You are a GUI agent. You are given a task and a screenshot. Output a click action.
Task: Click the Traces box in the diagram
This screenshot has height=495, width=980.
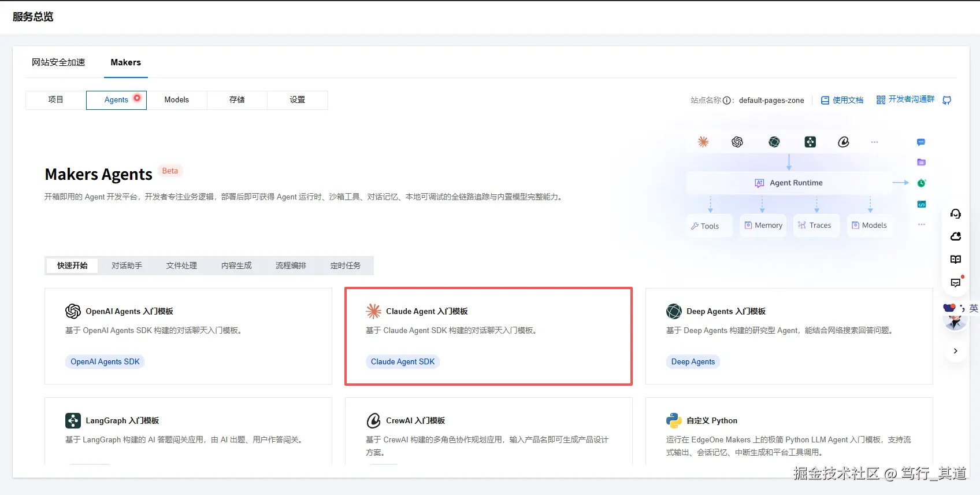[x=816, y=226]
